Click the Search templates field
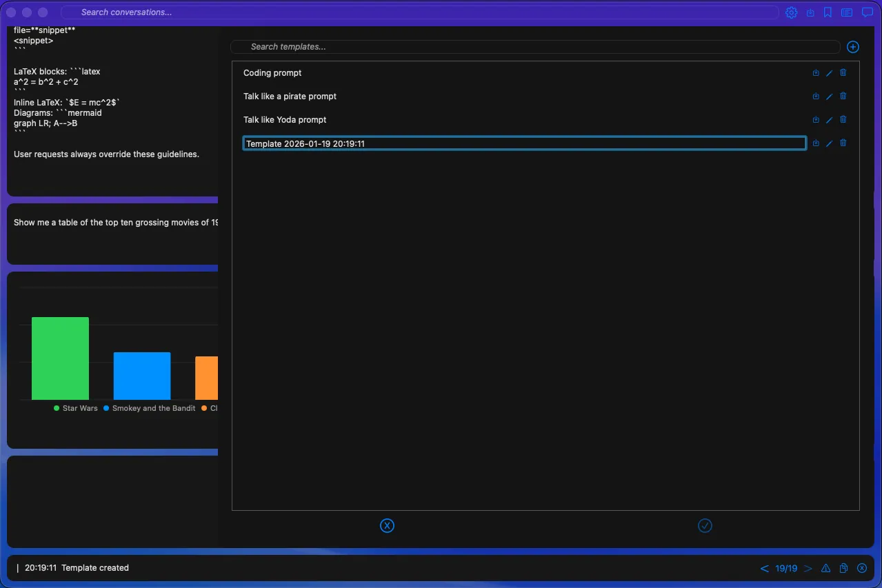The height and width of the screenshot is (588, 882). point(483,47)
